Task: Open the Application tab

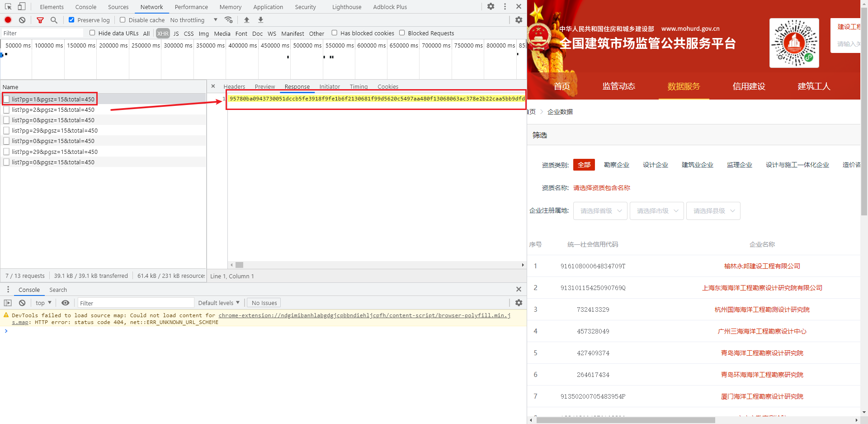Action: [x=268, y=7]
